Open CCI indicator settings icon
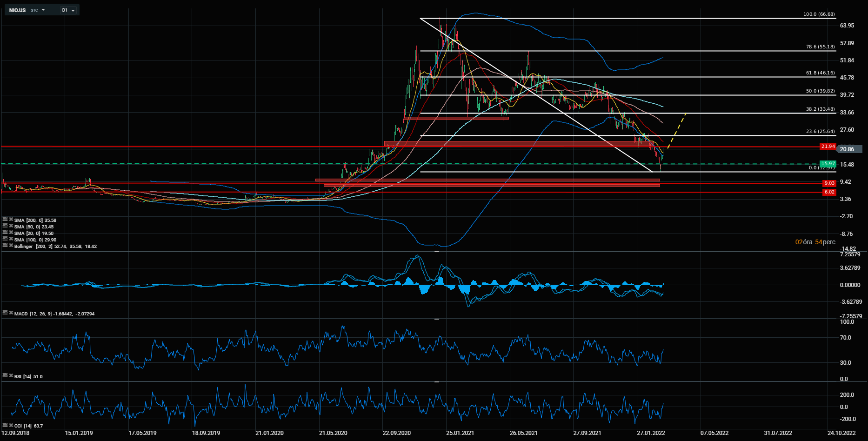Screen dimensions: 868x441 [x=5, y=425]
